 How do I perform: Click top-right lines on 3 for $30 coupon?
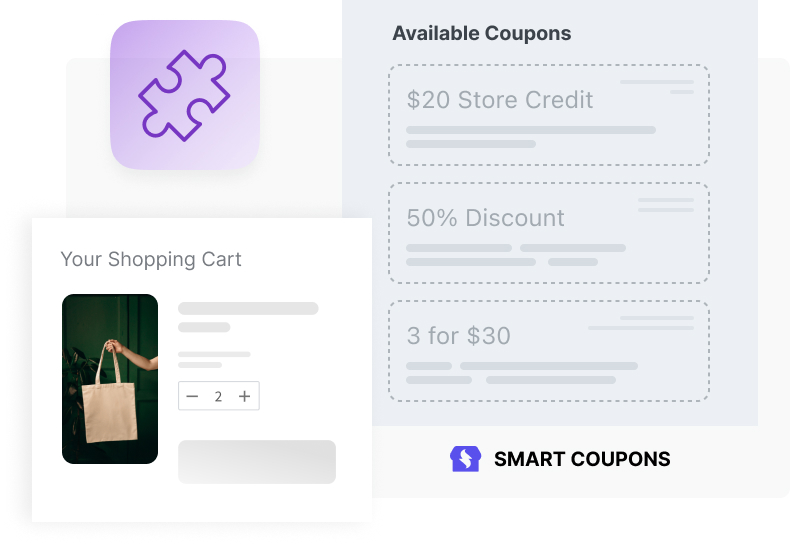click(x=642, y=323)
